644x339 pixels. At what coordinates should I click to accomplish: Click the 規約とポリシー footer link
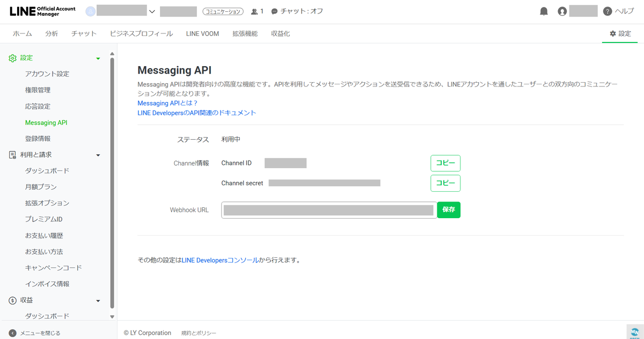pos(199,333)
